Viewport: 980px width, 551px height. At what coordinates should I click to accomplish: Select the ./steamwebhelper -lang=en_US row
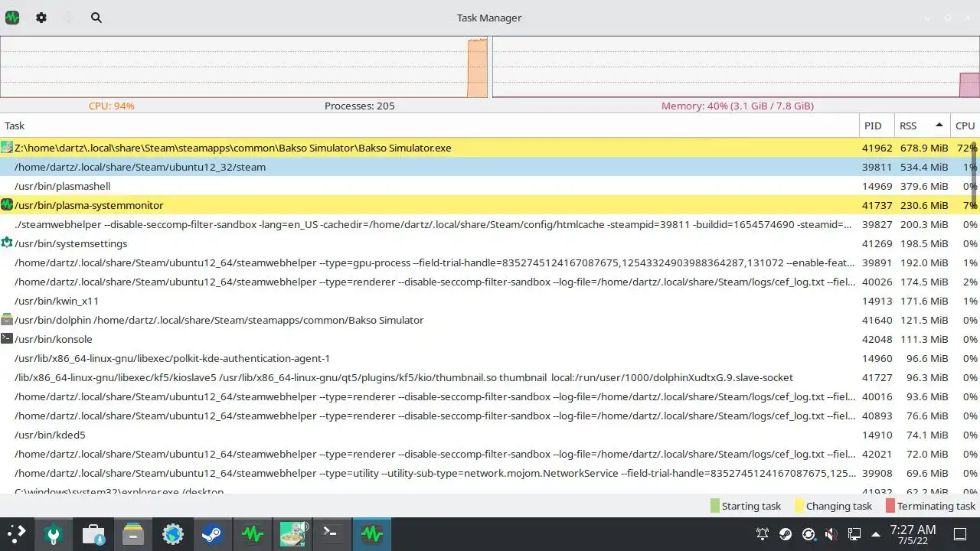[490, 224]
